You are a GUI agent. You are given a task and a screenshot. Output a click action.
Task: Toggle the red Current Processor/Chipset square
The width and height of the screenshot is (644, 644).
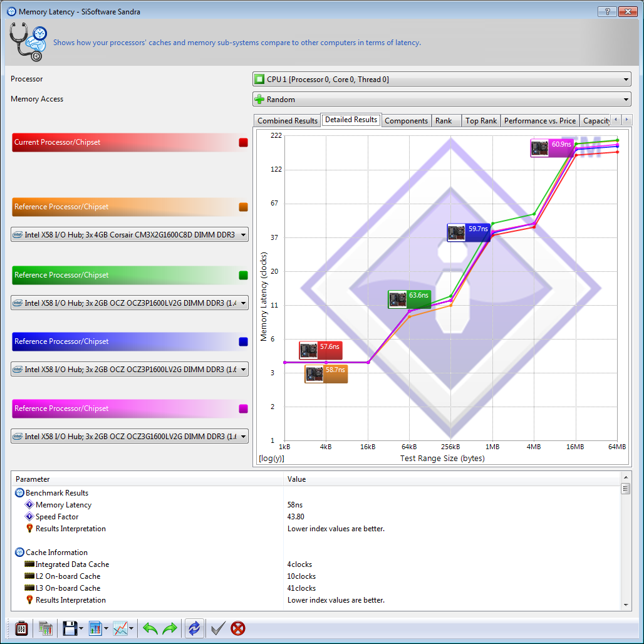(243, 143)
